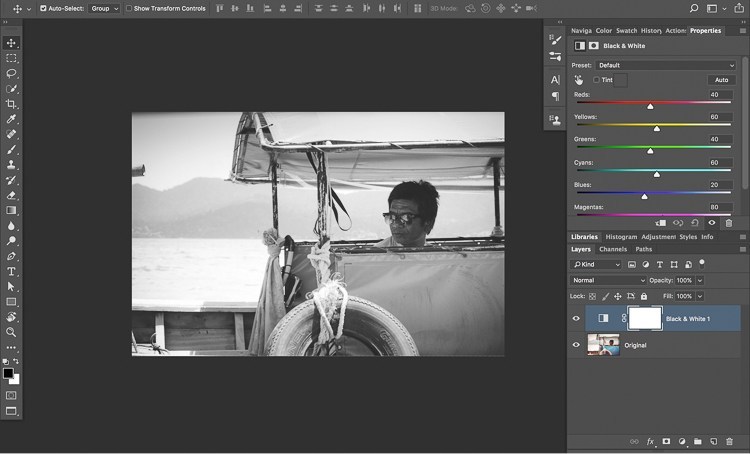The height and width of the screenshot is (454, 750).
Task: Enable the Tint checkbox
Action: [x=596, y=80]
